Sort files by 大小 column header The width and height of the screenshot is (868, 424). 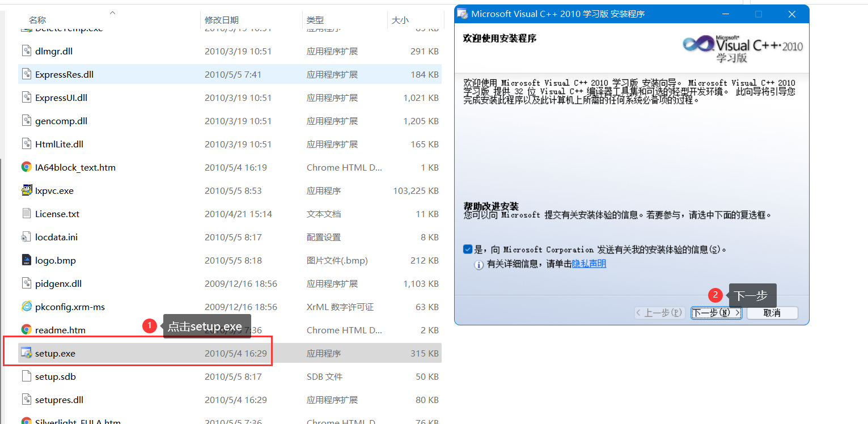[x=400, y=20]
